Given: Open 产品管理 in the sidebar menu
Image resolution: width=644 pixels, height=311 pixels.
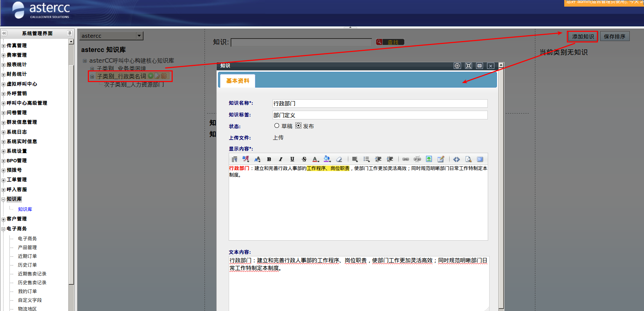Looking at the screenshot, I should click(x=27, y=248).
